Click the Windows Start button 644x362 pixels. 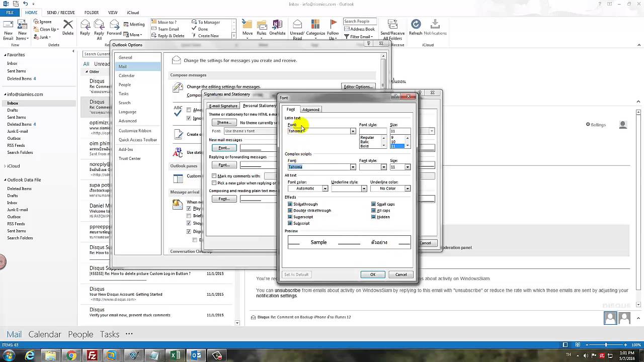(x=9, y=355)
